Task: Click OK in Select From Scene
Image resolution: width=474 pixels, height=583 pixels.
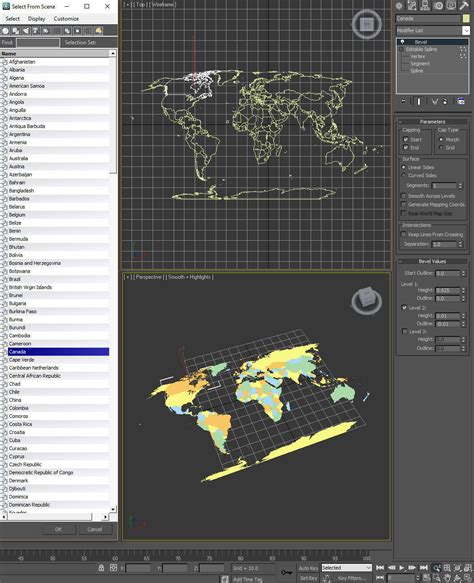Action: tap(58, 529)
